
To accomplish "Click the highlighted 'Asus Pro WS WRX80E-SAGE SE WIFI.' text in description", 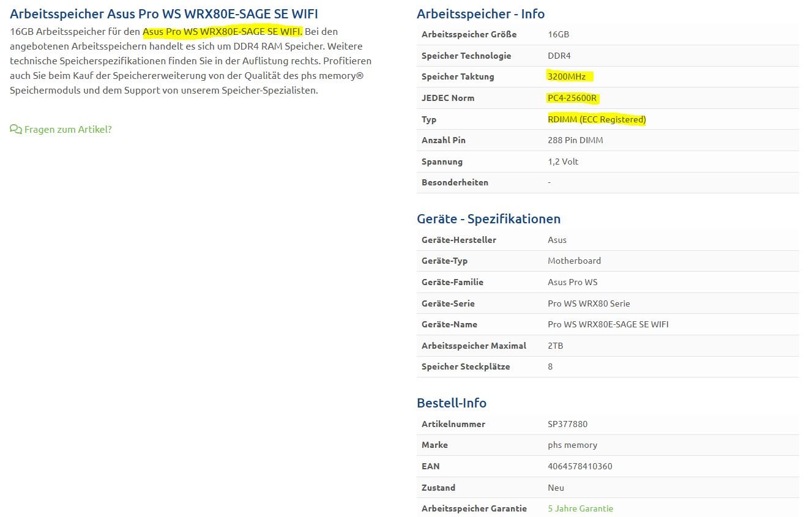I will coord(222,31).
